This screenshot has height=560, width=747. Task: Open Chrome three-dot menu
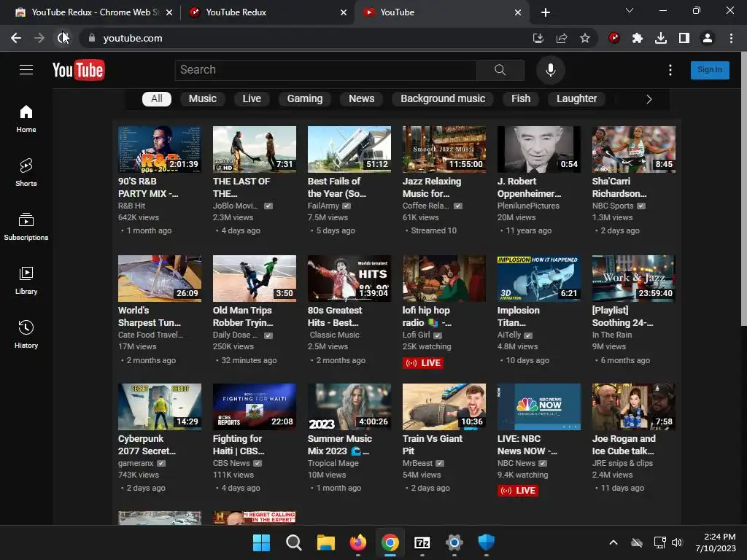pos(731,38)
